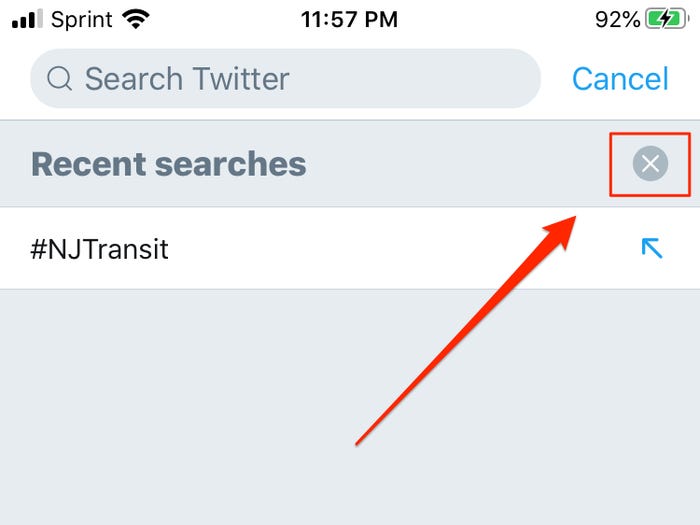The image size is (700, 525).
Task: Click the Sprint carrier label
Action: pyautogui.click(x=81, y=19)
